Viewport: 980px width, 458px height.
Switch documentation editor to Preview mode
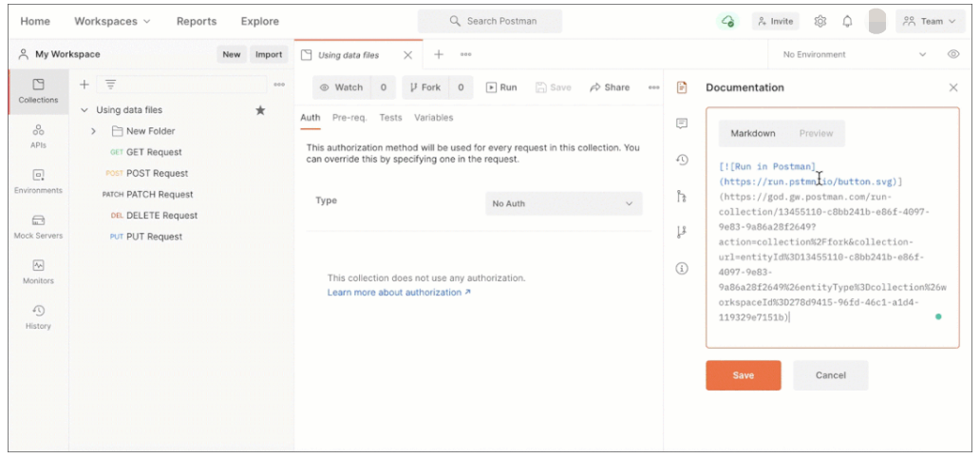click(x=816, y=134)
